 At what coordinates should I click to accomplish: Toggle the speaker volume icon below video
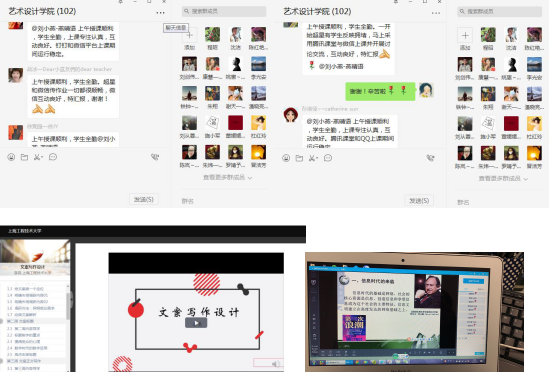(x=276, y=364)
